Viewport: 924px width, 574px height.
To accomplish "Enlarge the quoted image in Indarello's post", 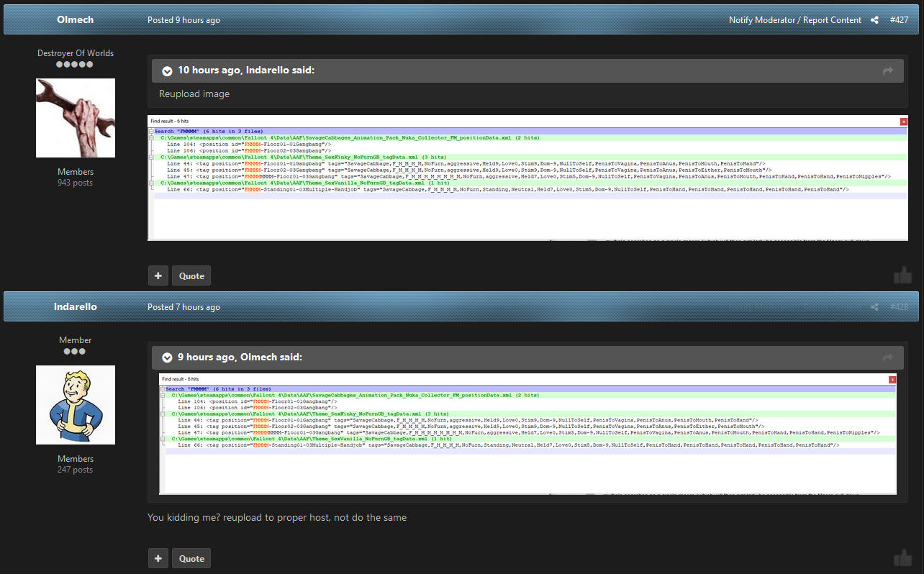I will (527, 434).
